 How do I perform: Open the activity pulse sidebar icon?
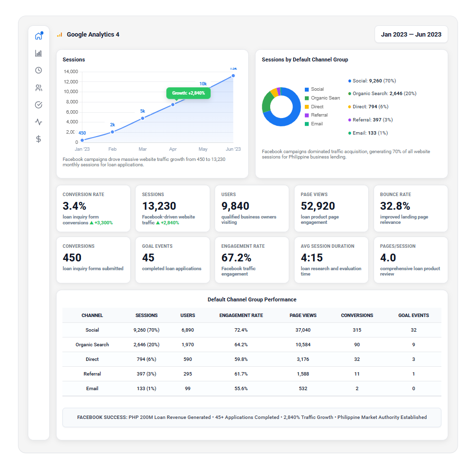pyautogui.click(x=39, y=122)
